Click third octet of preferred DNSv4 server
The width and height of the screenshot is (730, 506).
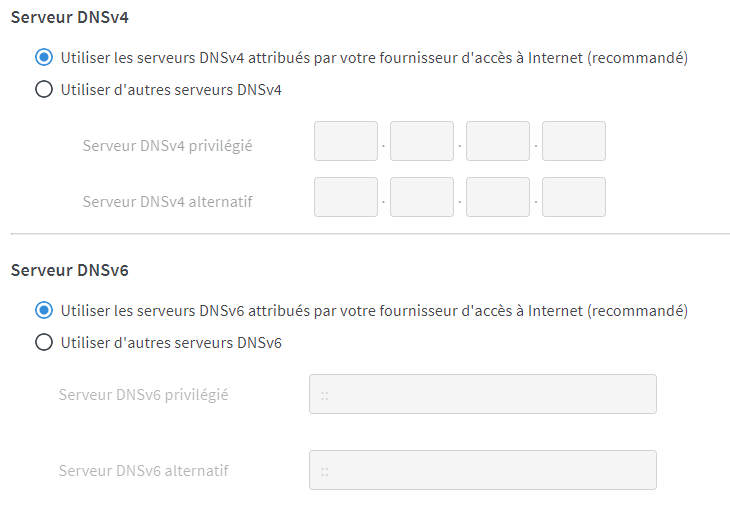[x=498, y=141]
